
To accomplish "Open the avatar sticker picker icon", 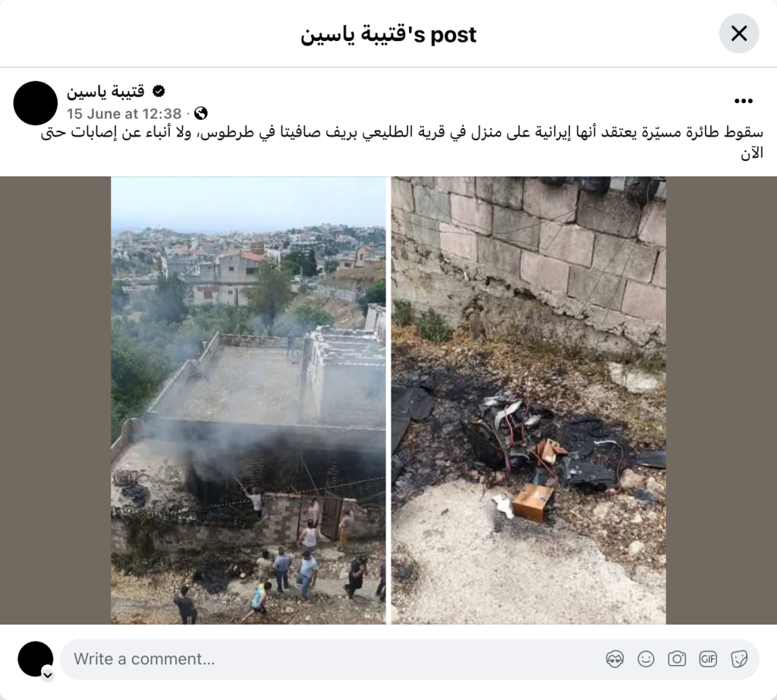I will tap(615, 659).
